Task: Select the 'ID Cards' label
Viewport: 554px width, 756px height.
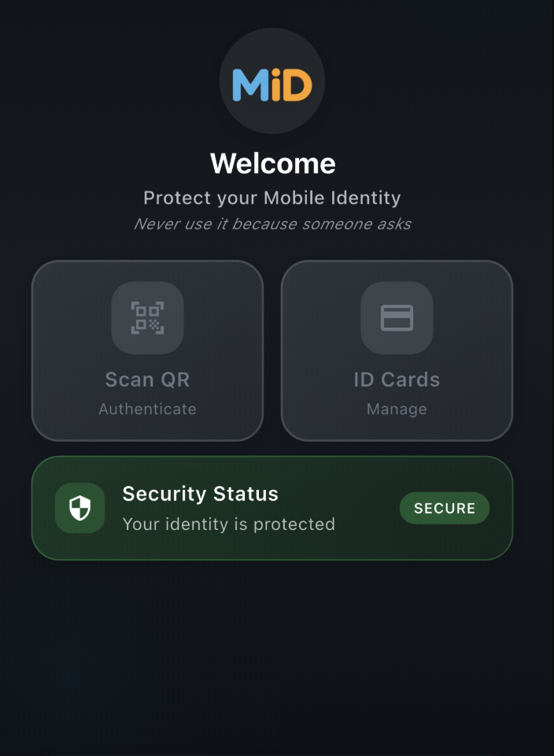Action: click(397, 380)
